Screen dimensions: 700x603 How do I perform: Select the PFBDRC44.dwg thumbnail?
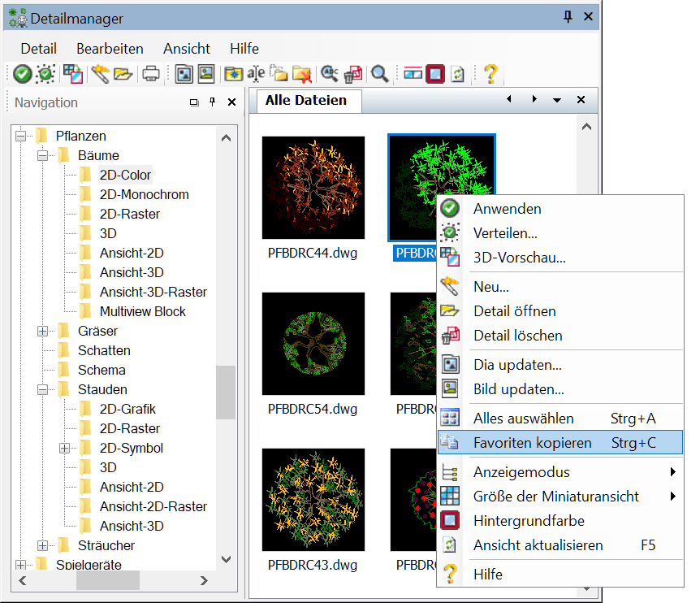(313, 188)
